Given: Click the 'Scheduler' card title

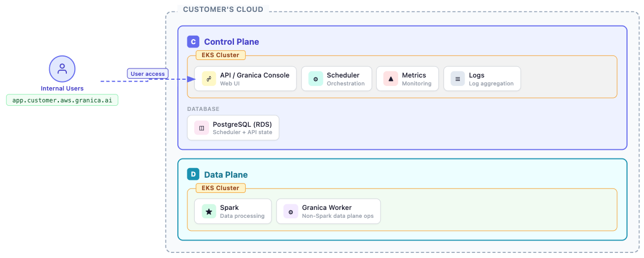Looking at the screenshot, I should tap(343, 75).
